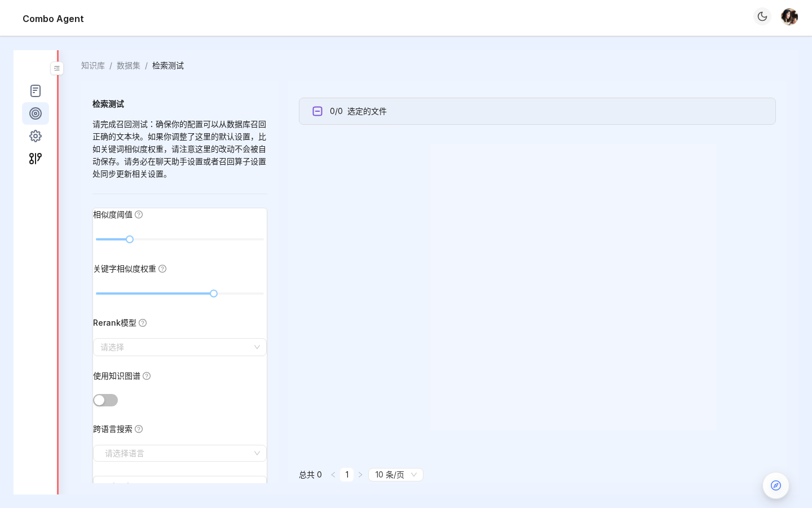
Task: Open the 10 条/页 page size dropdown
Action: (396, 475)
